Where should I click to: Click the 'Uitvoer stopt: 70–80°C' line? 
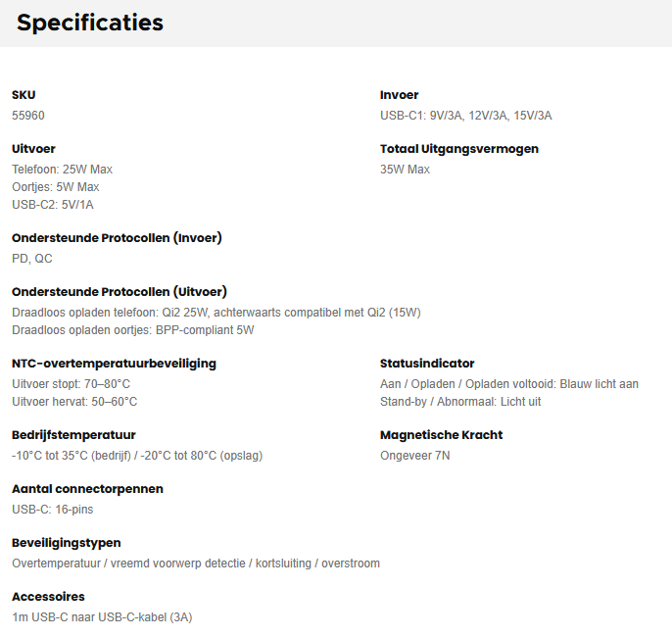pos(72,384)
